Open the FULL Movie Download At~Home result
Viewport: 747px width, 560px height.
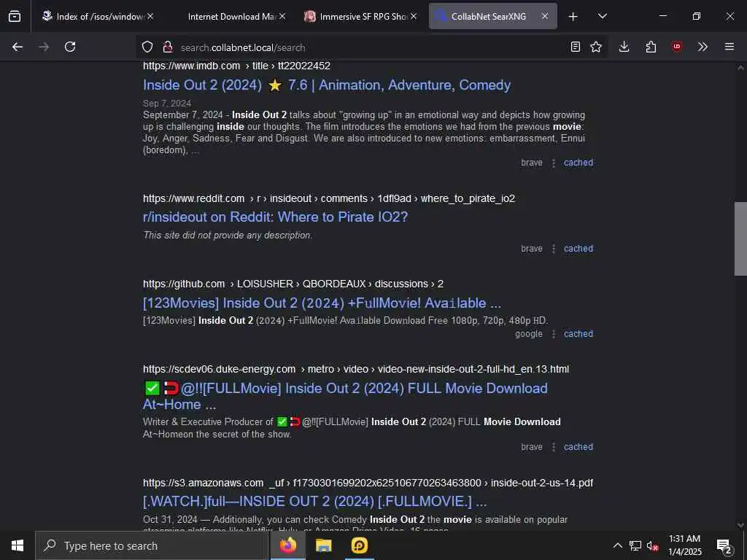tap(345, 396)
